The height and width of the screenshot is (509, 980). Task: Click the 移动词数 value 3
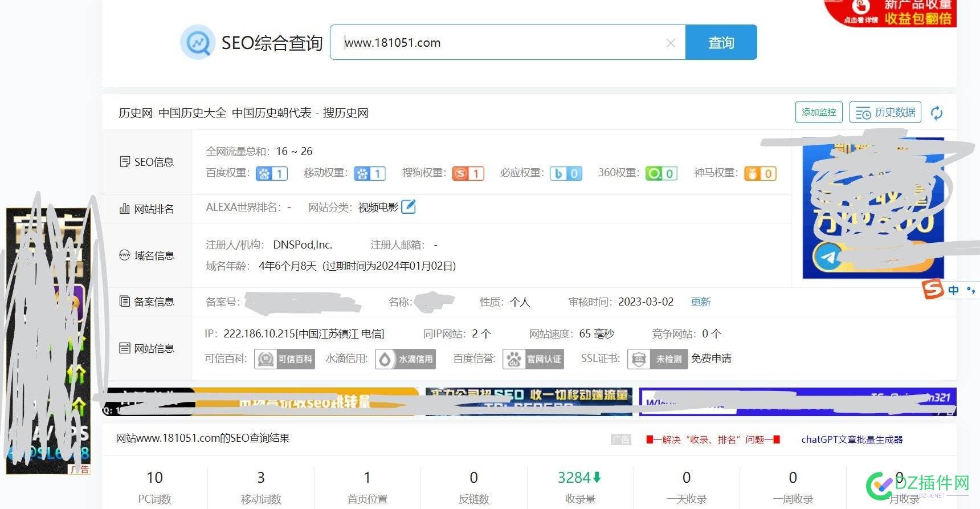click(x=261, y=478)
